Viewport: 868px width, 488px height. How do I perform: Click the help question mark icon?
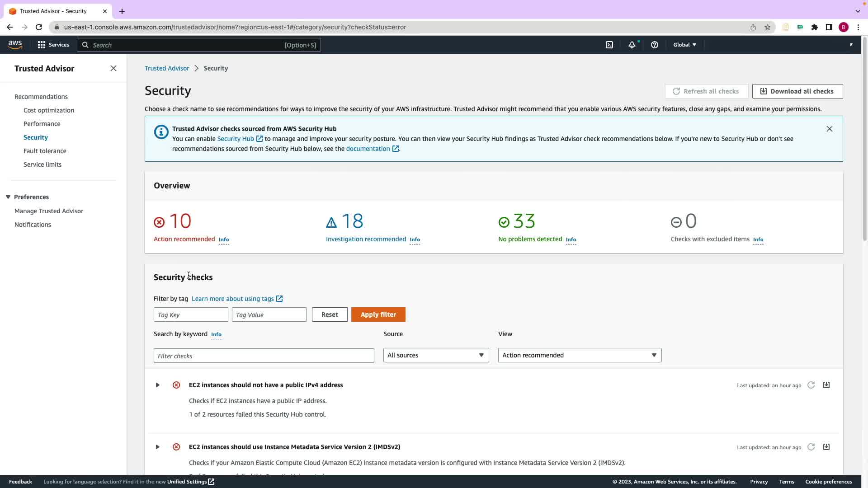coord(654,45)
